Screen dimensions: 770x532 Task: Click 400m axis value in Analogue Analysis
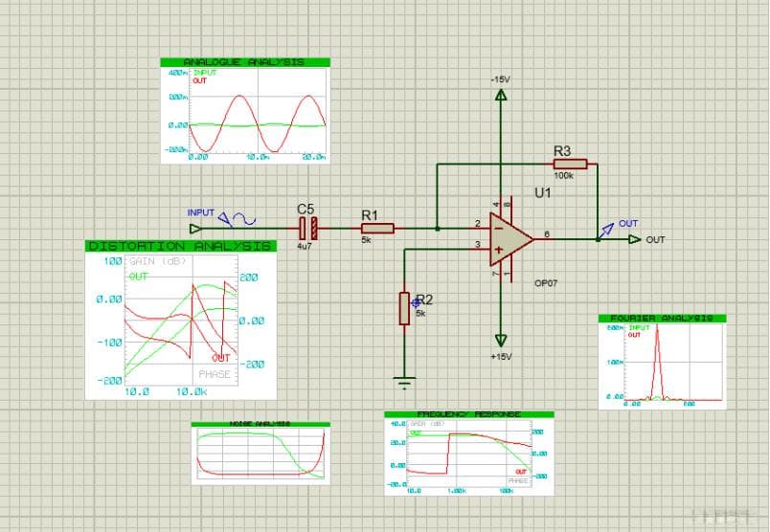point(178,73)
